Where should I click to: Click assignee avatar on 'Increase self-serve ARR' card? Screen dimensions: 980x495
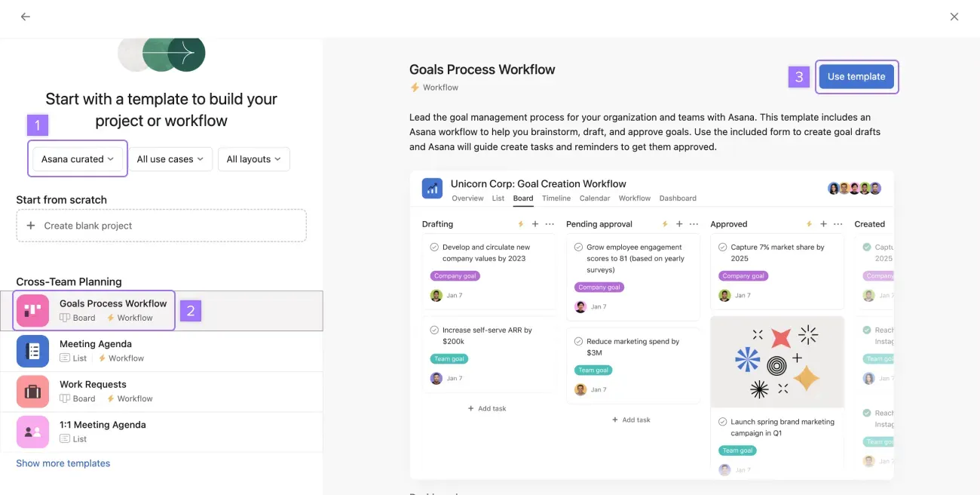[436, 379]
